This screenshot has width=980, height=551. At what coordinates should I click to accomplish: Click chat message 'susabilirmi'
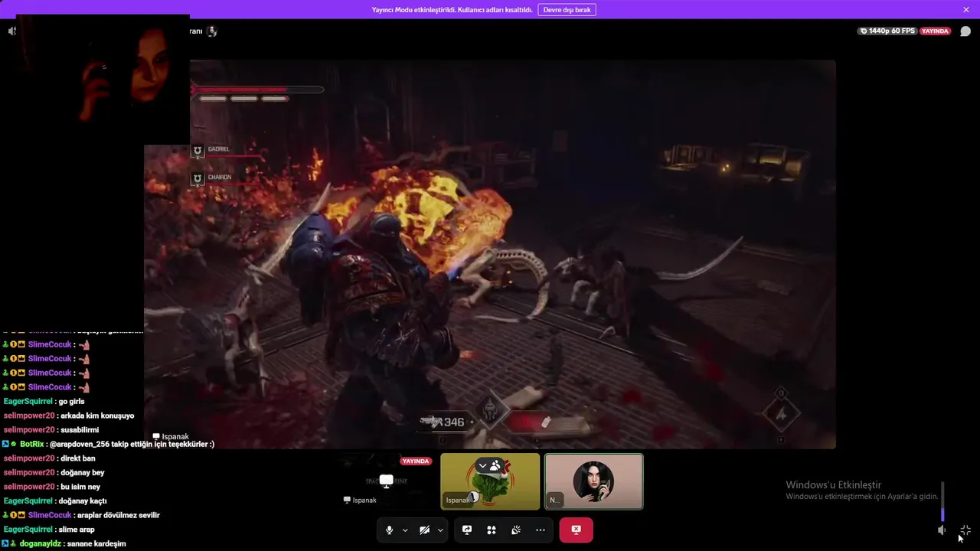(80, 430)
